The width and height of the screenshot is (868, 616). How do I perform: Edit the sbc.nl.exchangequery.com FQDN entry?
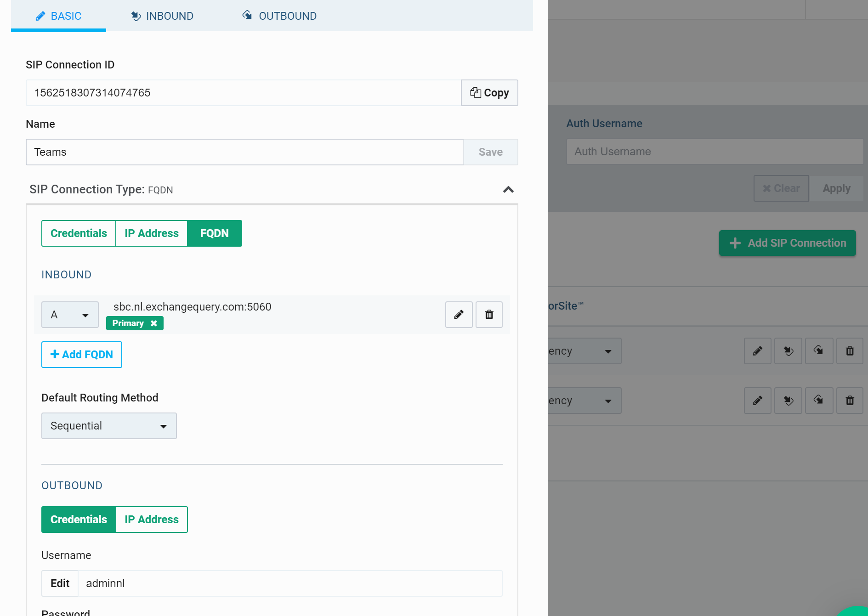[x=459, y=315]
